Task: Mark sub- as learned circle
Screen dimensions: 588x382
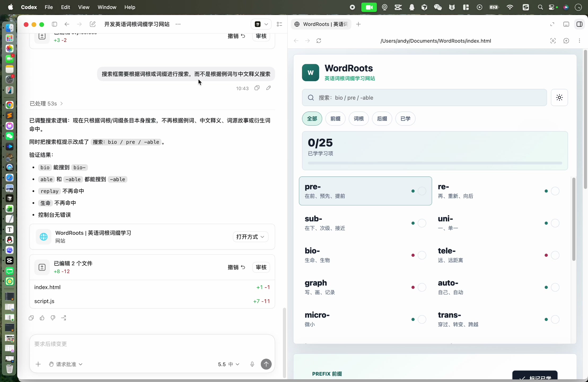Action: point(422,223)
